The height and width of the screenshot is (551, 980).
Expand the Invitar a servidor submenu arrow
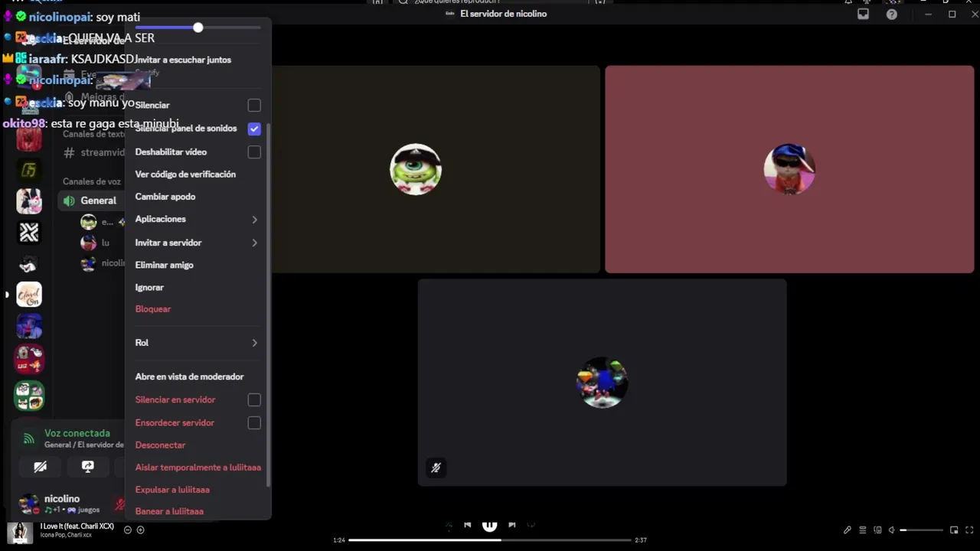(254, 243)
